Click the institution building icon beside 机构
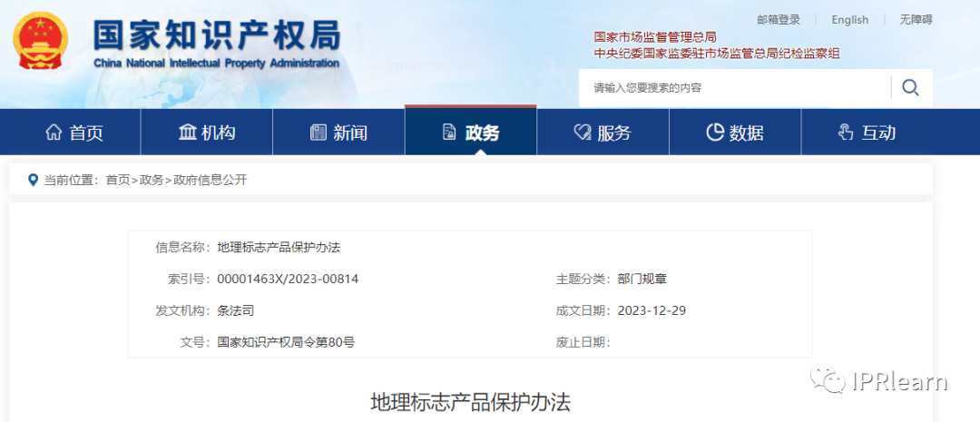Image resolution: width=980 pixels, height=422 pixels. (187, 132)
